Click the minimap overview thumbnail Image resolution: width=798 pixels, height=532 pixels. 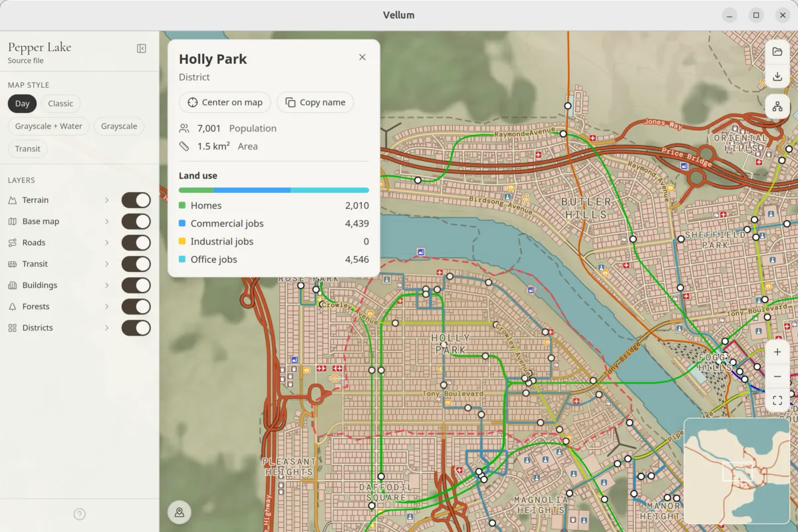(x=737, y=471)
